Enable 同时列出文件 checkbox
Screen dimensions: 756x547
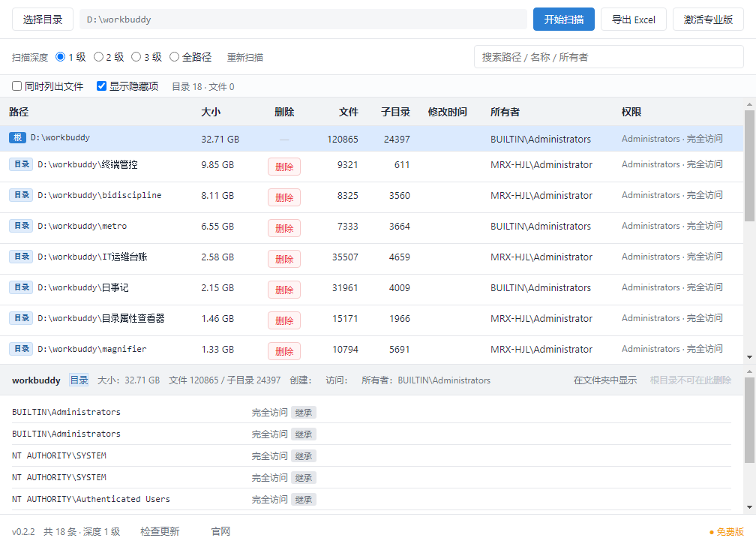coord(16,86)
